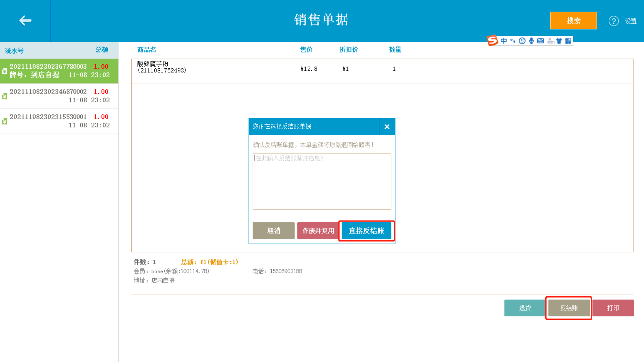Viewport: 644px width, 362px height.
Task: Click the 作废并复用 button
Action: (x=318, y=231)
